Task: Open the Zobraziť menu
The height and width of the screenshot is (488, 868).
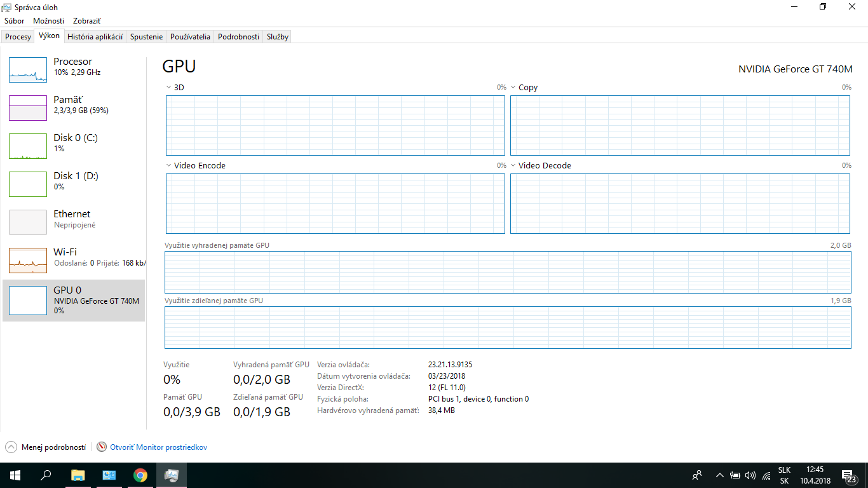Action: coord(87,21)
